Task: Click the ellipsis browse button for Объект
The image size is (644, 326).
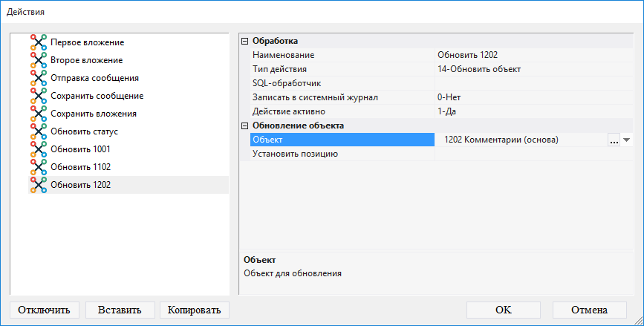Action: pos(614,140)
